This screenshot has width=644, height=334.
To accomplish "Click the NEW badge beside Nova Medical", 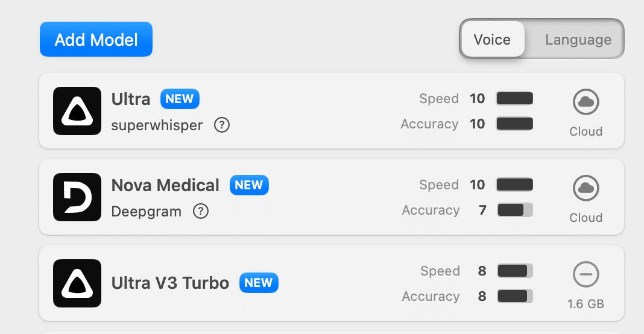I will [249, 185].
